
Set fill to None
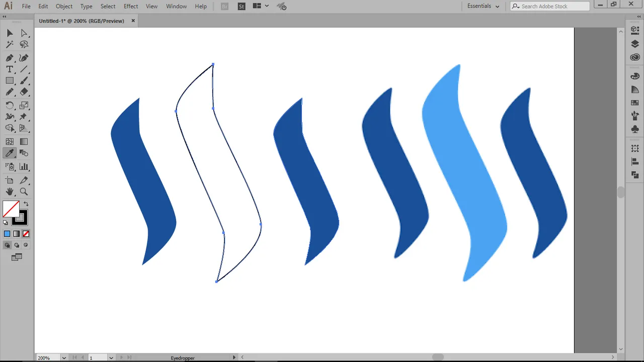tap(26, 234)
